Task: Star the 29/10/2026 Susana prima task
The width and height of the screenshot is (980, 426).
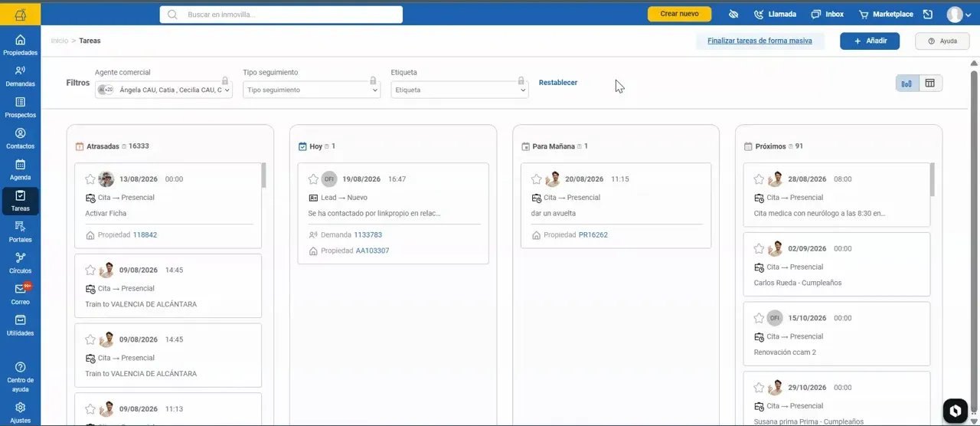Action: point(759,388)
